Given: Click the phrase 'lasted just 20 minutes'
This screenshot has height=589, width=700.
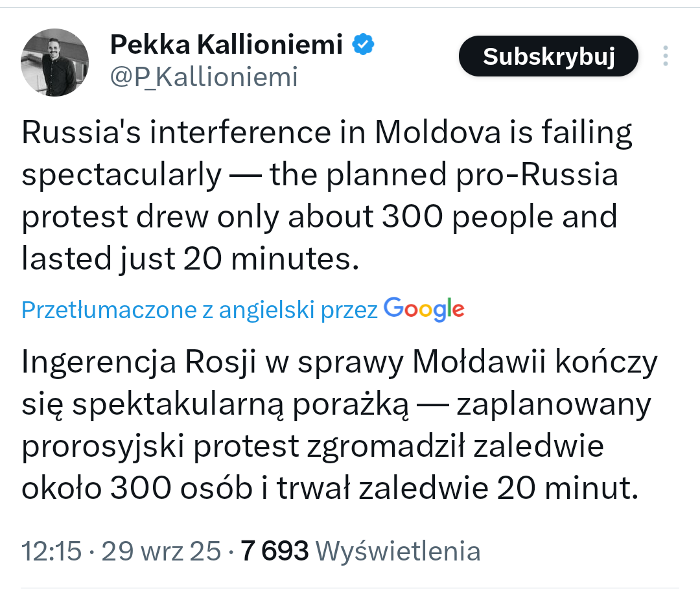Looking at the screenshot, I should pos(189,259).
